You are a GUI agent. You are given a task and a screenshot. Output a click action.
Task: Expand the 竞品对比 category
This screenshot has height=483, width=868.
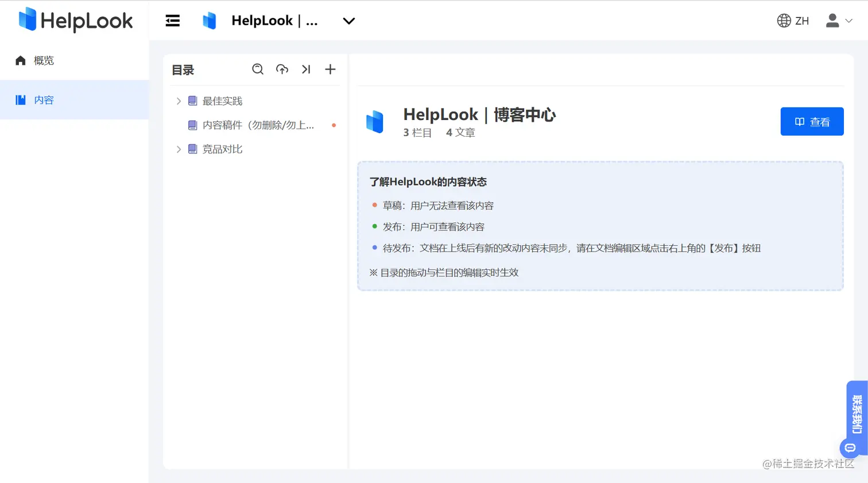click(x=179, y=149)
